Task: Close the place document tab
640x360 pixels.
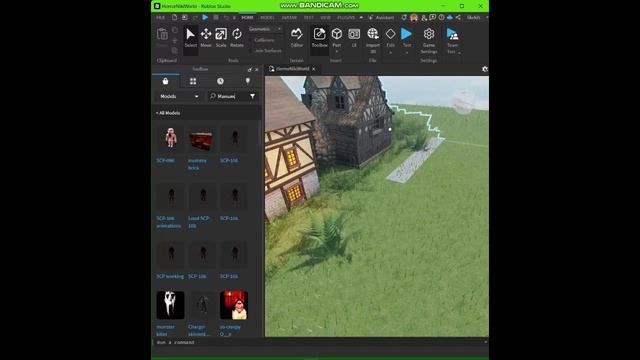Action: pos(313,69)
